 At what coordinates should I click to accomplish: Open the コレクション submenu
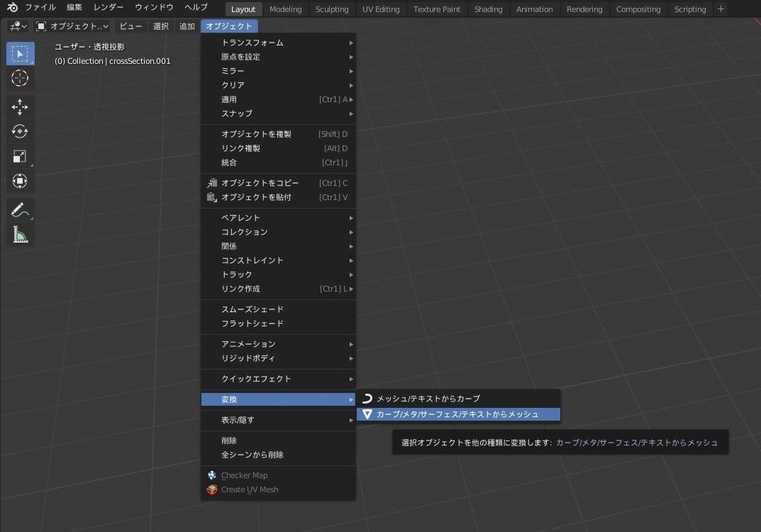coord(279,231)
